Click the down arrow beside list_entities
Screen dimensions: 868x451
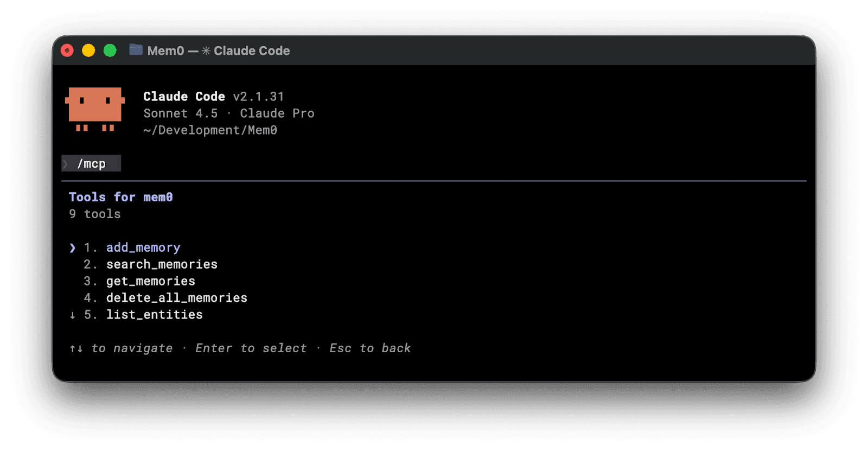point(73,314)
